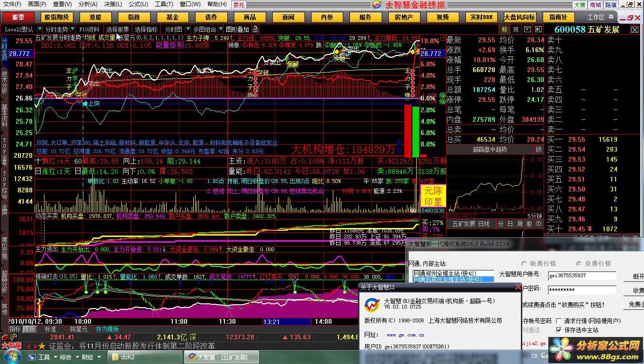Switch to the 陈星元 bottom tab
Image resolution: width=644 pixels, height=364 pixels.
[x=79, y=329]
